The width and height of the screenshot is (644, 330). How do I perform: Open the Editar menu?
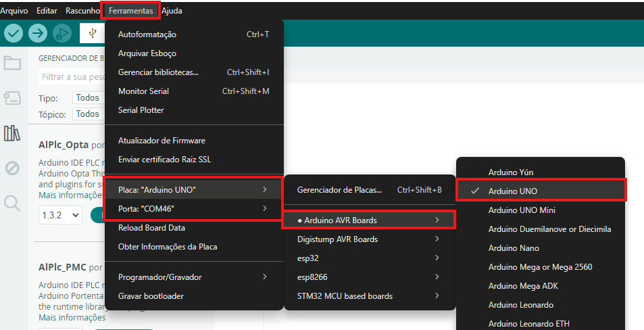pos(47,11)
